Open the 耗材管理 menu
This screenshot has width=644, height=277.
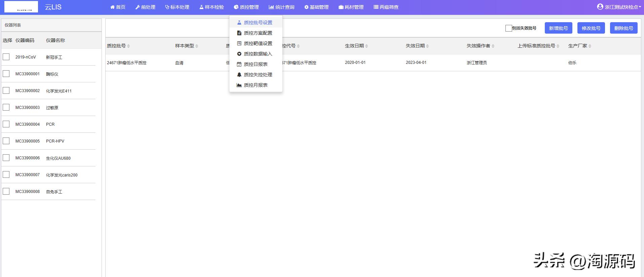(x=351, y=7)
